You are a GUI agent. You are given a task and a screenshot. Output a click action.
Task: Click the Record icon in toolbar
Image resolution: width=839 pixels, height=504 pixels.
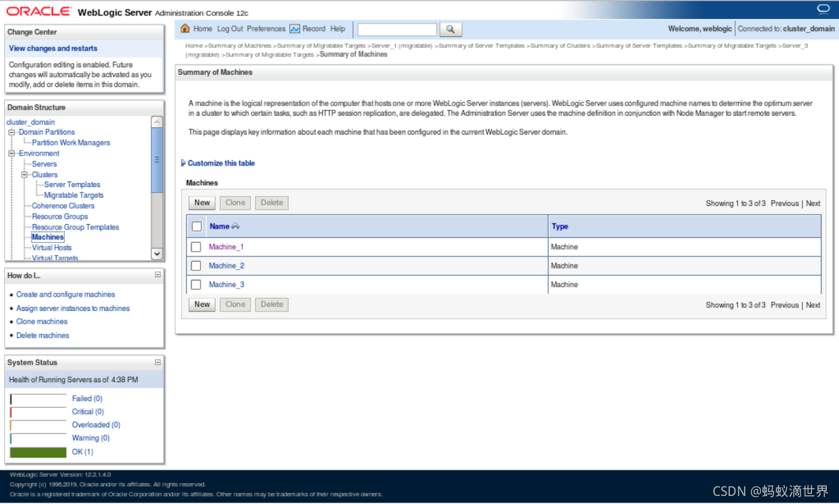pyautogui.click(x=295, y=29)
